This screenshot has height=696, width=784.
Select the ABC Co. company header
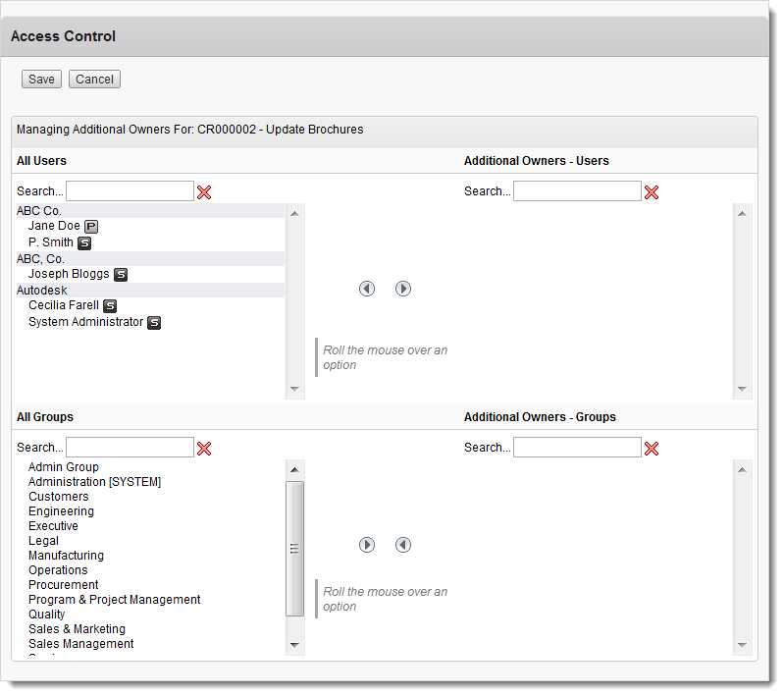coord(150,211)
